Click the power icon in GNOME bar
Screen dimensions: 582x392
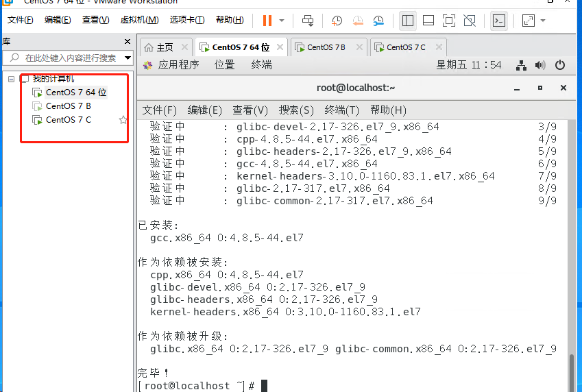[560, 65]
